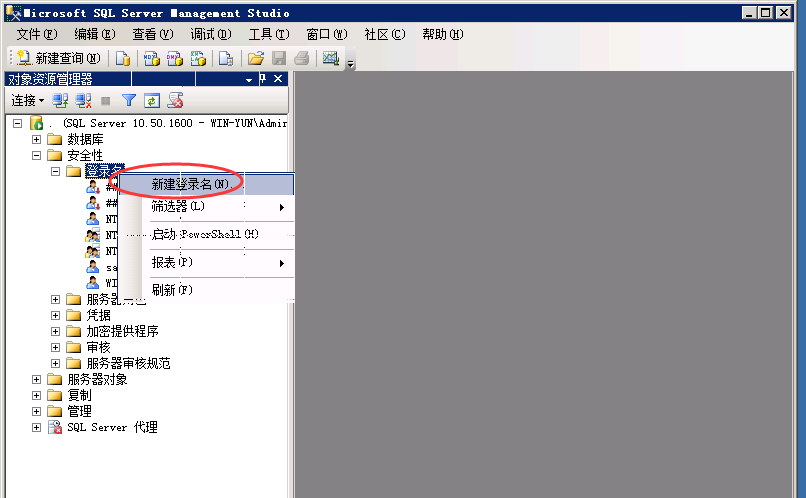This screenshot has width=806, height=498.
Task: Select the 管理 tree item
Action: (x=79, y=411)
